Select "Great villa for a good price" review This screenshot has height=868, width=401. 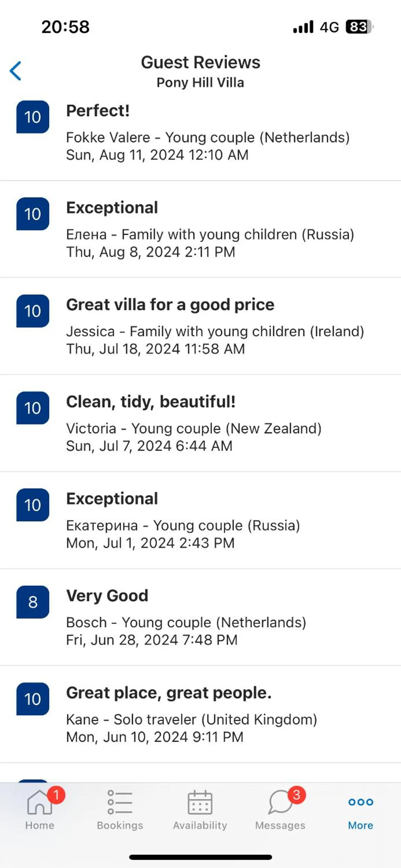170,305
